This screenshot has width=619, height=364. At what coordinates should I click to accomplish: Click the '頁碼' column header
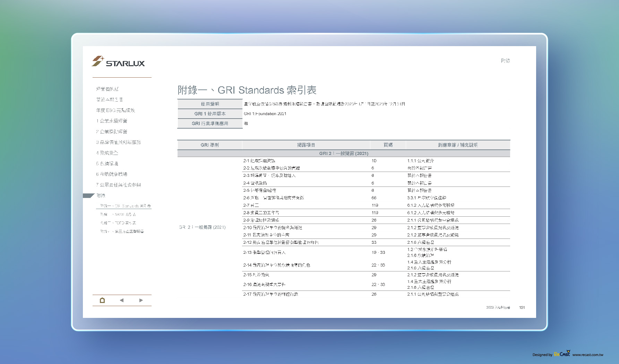coord(388,145)
